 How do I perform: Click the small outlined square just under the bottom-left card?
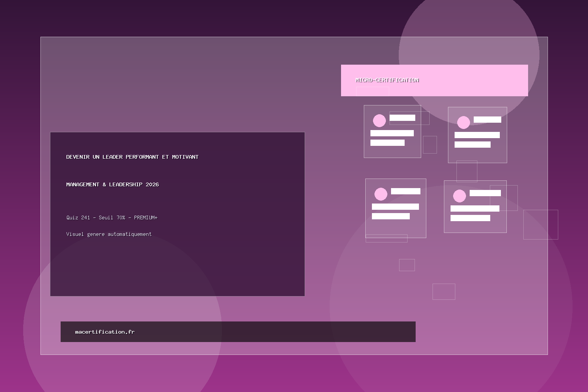point(407,265)
